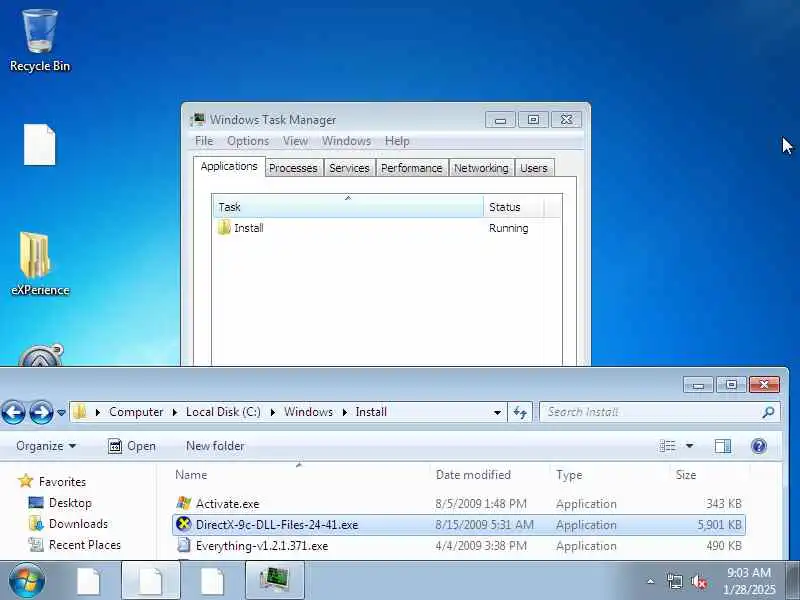Sort files by the Type column

click(610, 474)
